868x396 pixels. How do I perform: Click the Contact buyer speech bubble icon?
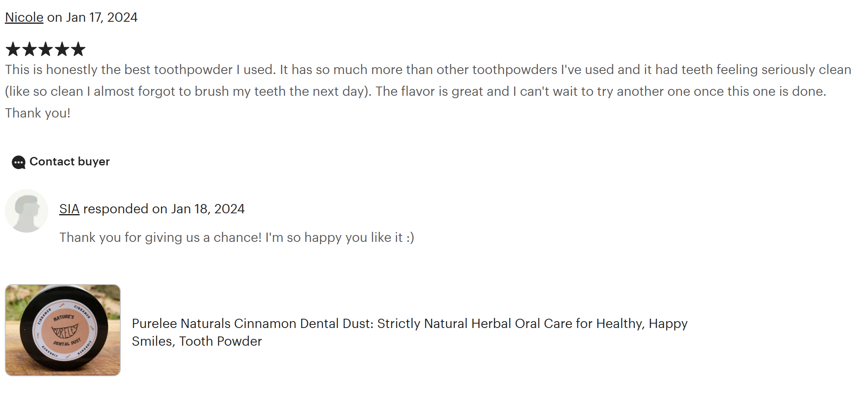pos(19,162)
